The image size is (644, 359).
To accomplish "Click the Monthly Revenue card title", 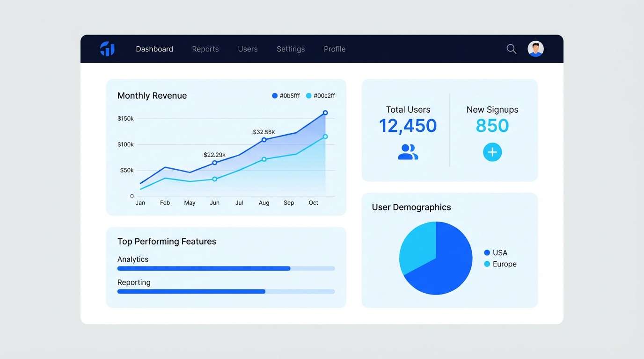I will [152, 95].
